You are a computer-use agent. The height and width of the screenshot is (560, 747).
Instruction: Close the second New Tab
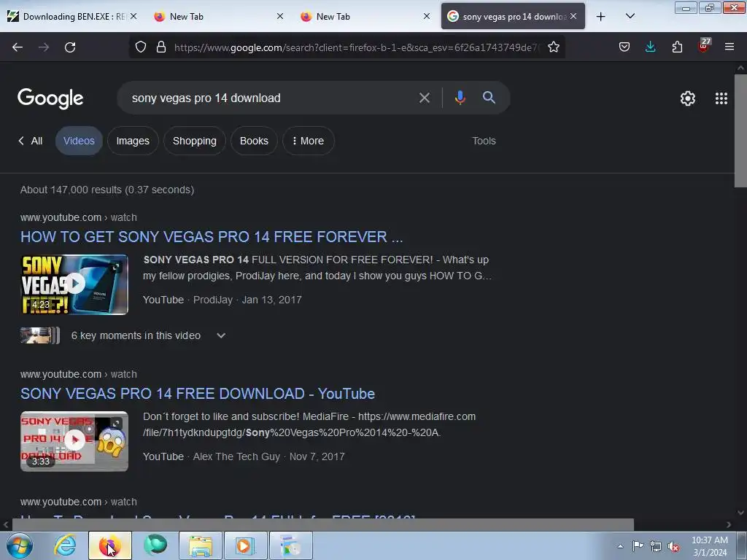pyautogui.click(x=427, y=16)
